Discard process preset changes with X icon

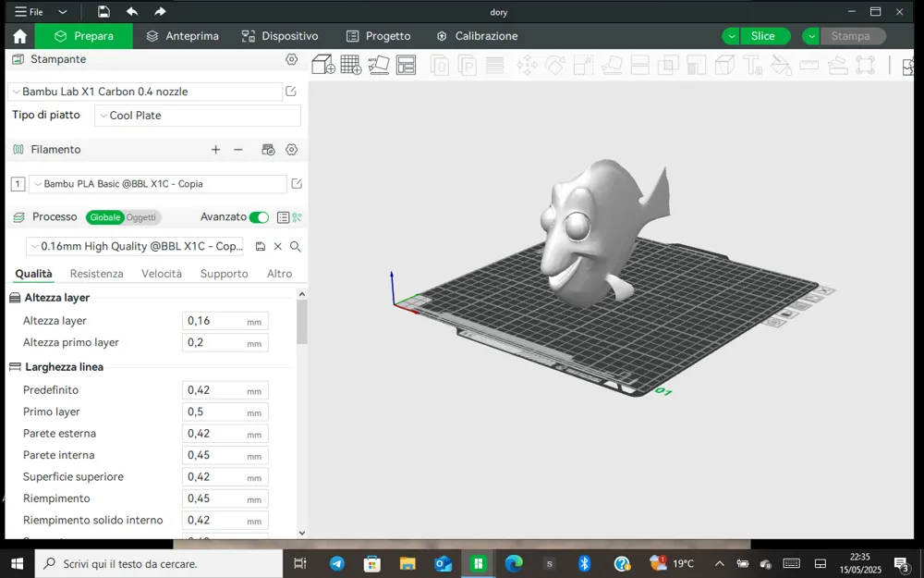click(x=278, y=247)
